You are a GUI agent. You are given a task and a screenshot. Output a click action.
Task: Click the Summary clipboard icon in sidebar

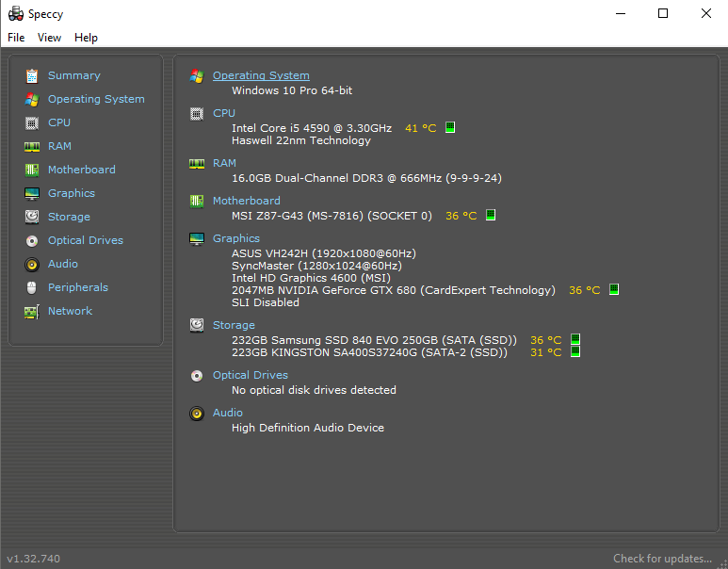pos(32,75)
